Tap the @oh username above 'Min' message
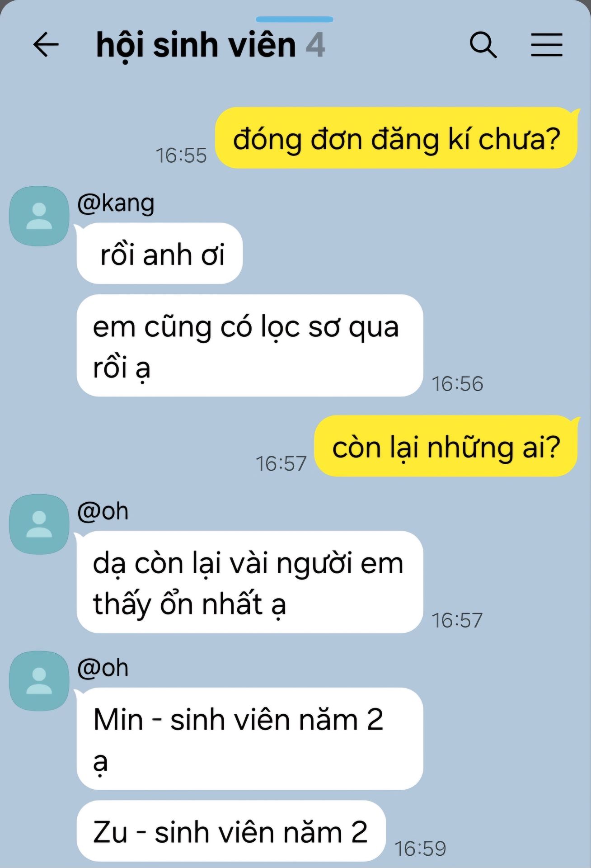This screenshot has width=591, height=868. pos(103,668)
